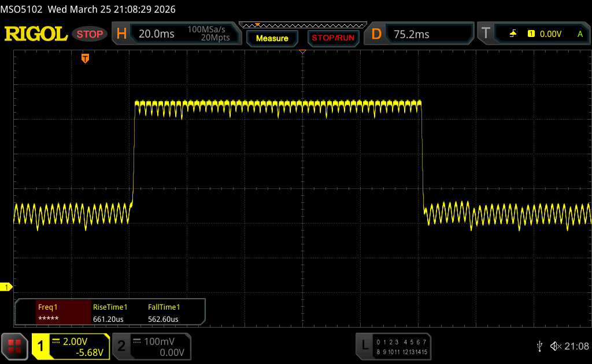Enable channel 2 via its gray badge
This screenshot has width=592, height=364.
click(121, 346)
